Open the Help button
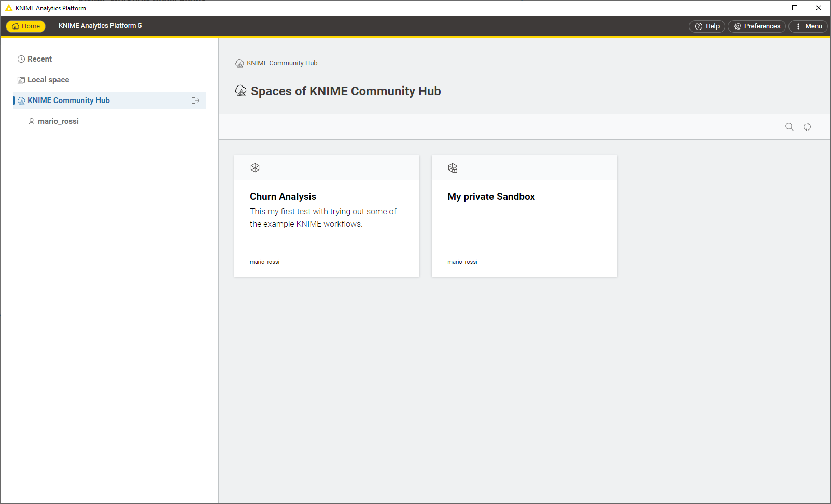Screen dimensions: 831x504 707,26
